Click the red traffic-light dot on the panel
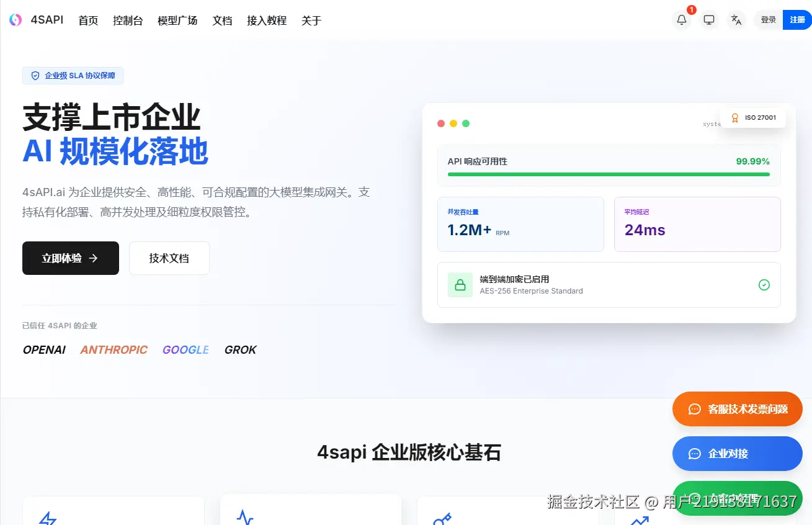This screenshot has height=525, width=812. (x=441, y=123)
